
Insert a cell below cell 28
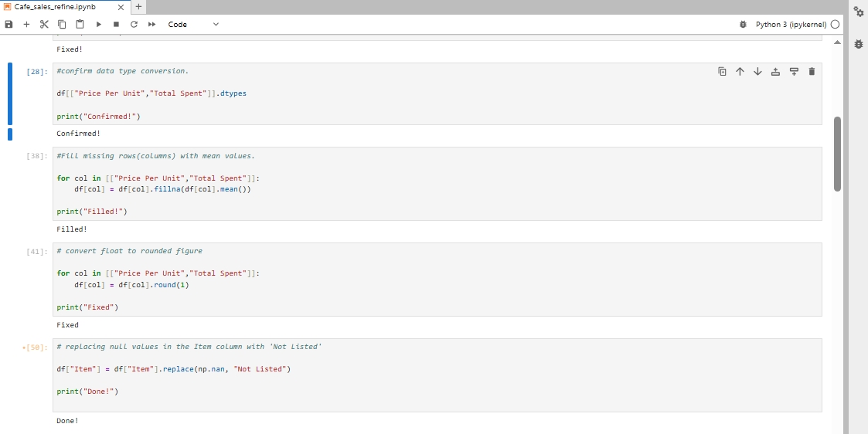coord(794,71)
